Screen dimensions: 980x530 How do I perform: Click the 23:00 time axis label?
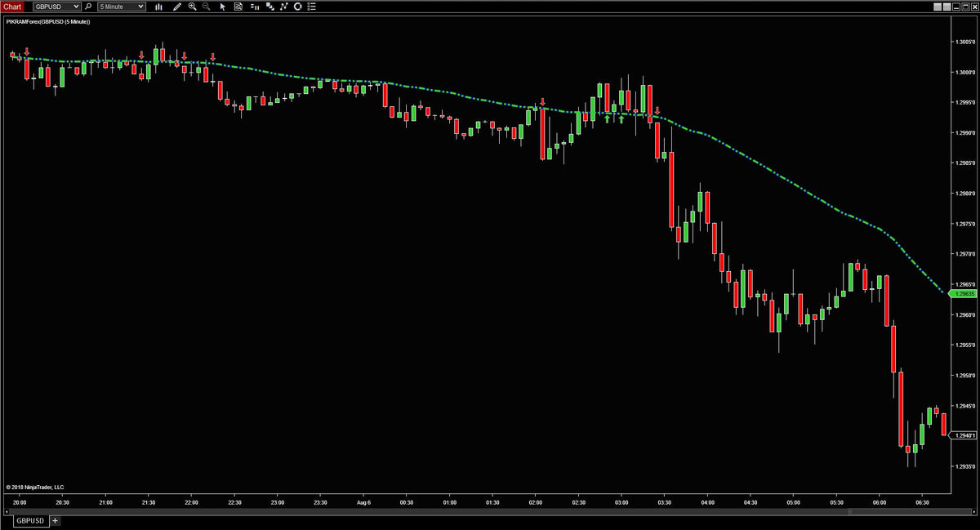click(278, 502)
